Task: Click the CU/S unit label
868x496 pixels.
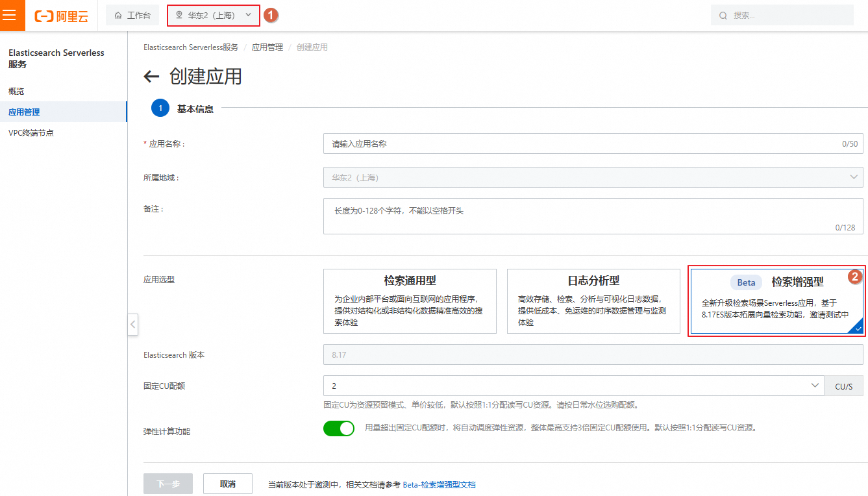Action: pyautogui.click(x=844, y=386)
